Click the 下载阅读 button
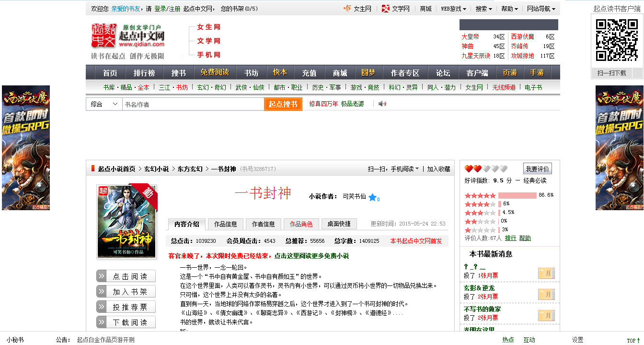The width and height of the screenshot is (644, 345). coord(126,322)
